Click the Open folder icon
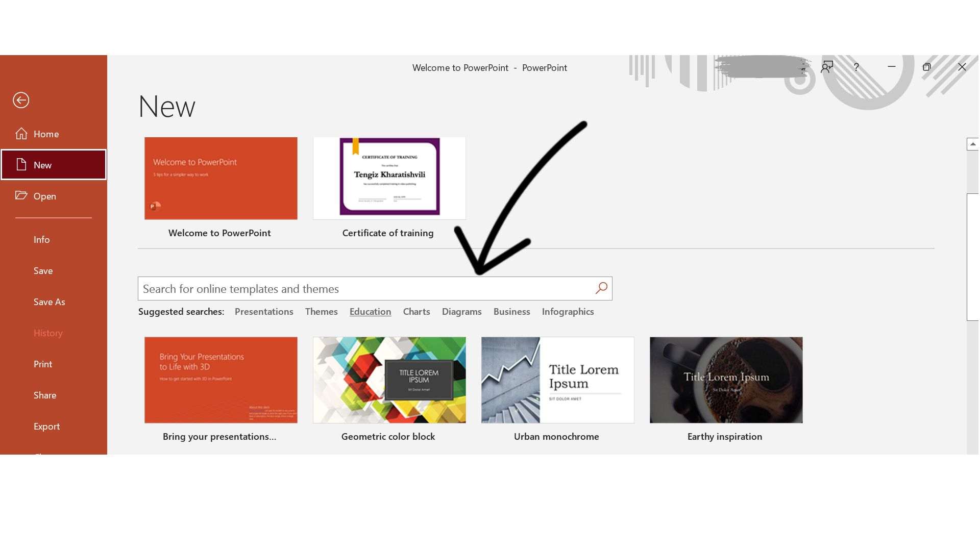980x551 pixels. [x=21, y=195]
